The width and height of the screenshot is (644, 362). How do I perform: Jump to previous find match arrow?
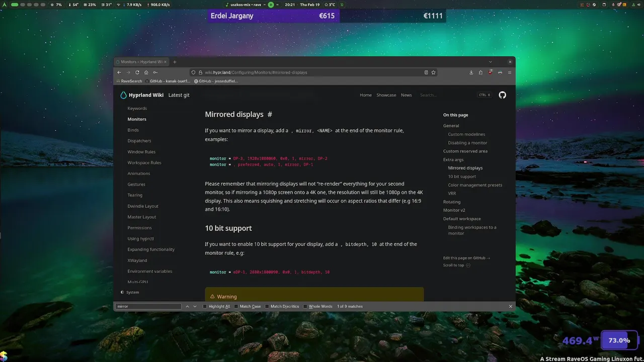pyautogui.click(x=188, y=306)
